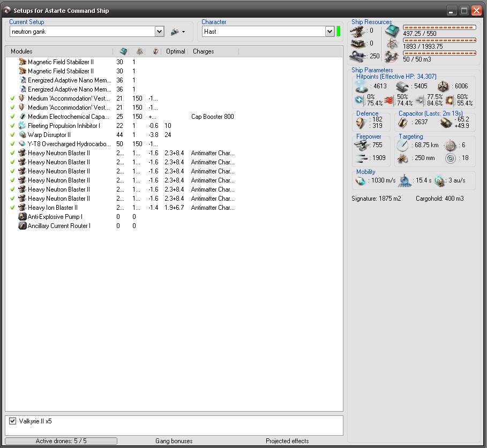Open Gang bonuses panel
This screenshot has width=487, height=448.
pos(174,441)
